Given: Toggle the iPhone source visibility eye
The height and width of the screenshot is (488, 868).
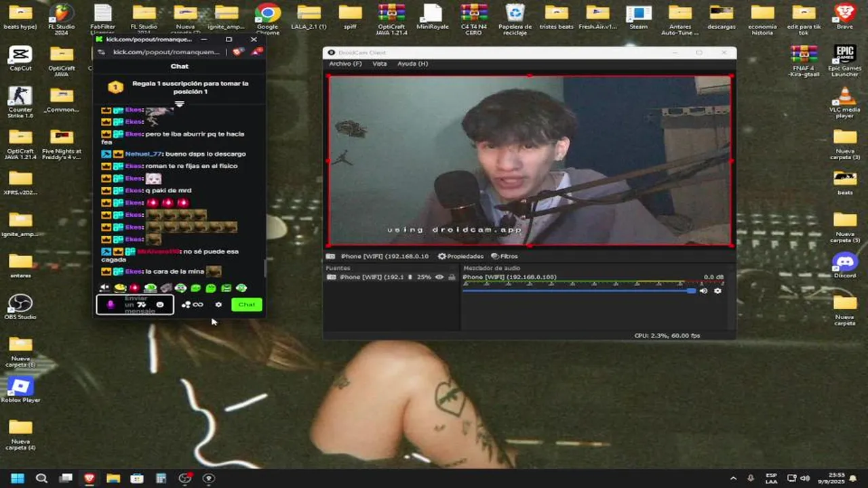Looking at the screenshot, I should coord(439,277).
